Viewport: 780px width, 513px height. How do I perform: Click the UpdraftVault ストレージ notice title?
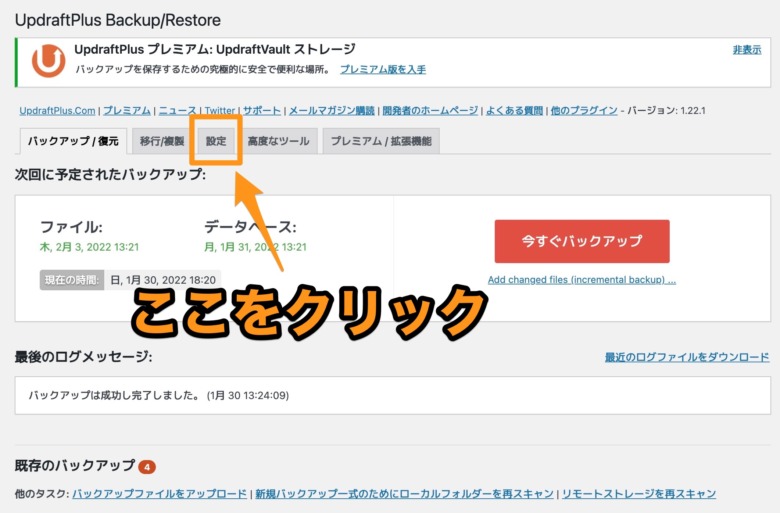(215, 49)
